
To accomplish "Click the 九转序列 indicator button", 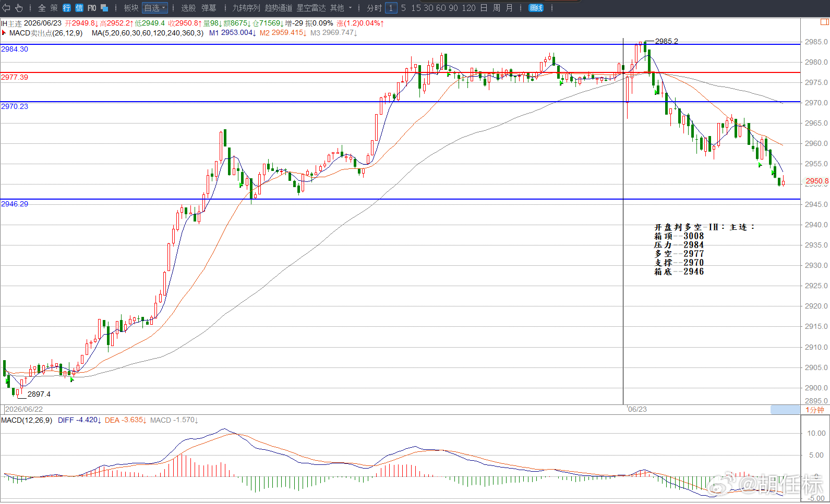I will (x=246, y=8).
